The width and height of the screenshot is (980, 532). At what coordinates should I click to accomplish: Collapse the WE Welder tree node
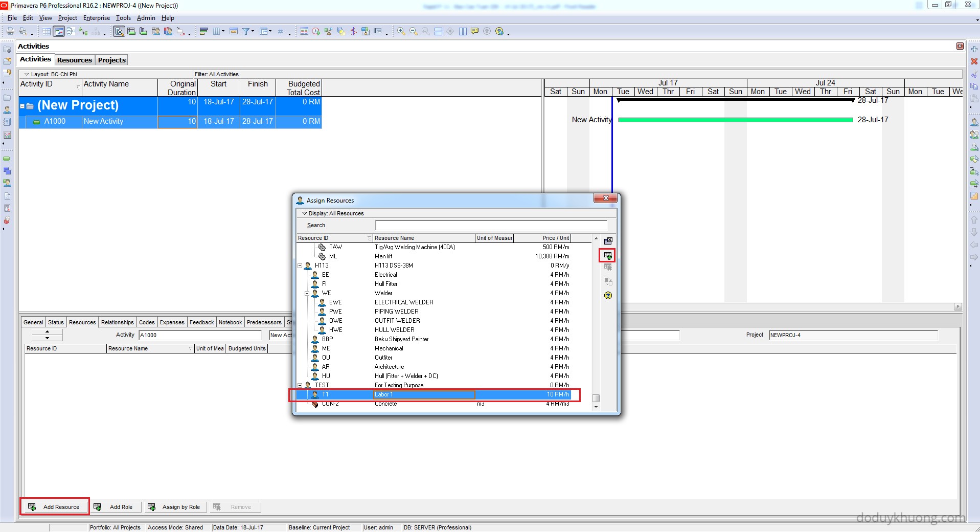pos(307,294)
